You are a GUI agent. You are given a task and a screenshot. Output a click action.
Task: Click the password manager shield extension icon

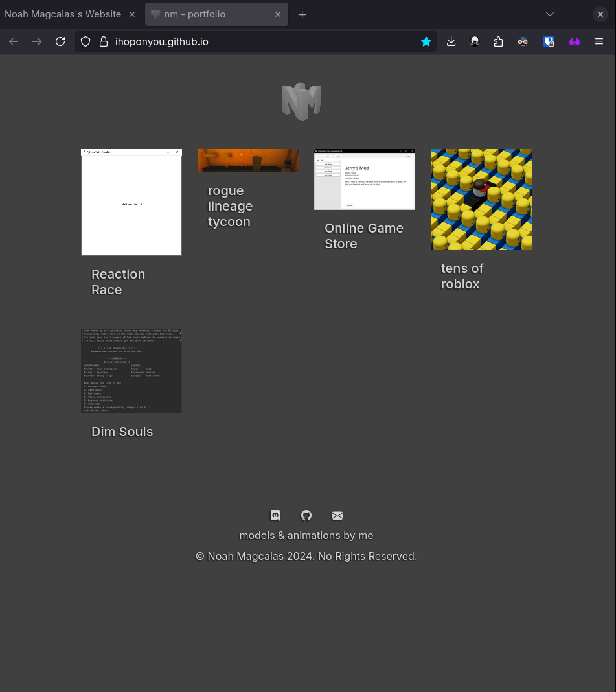coord(549,41)
